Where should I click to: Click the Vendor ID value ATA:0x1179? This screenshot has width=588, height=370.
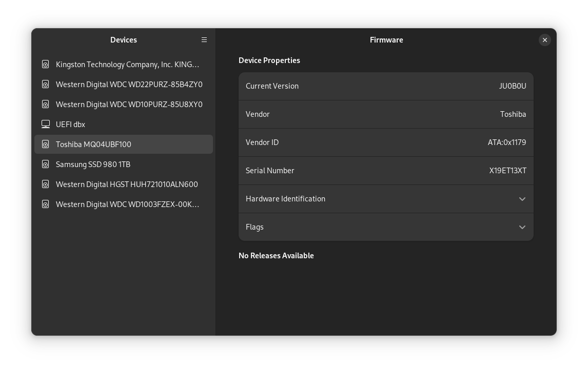506,142
